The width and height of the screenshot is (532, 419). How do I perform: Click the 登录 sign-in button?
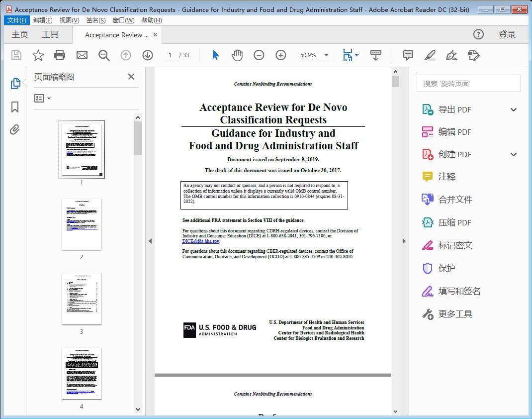tap(507, 34)
